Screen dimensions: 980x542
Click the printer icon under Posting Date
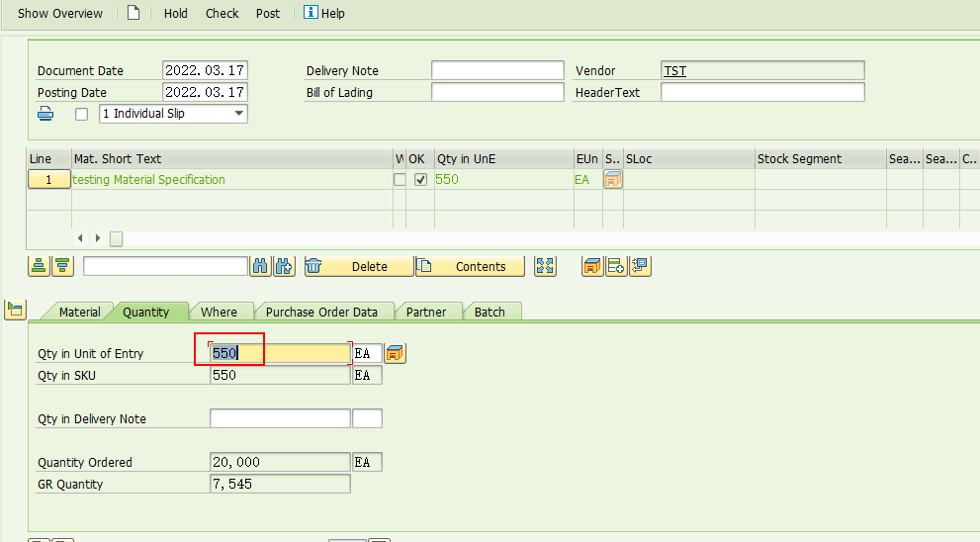(45, 114)
